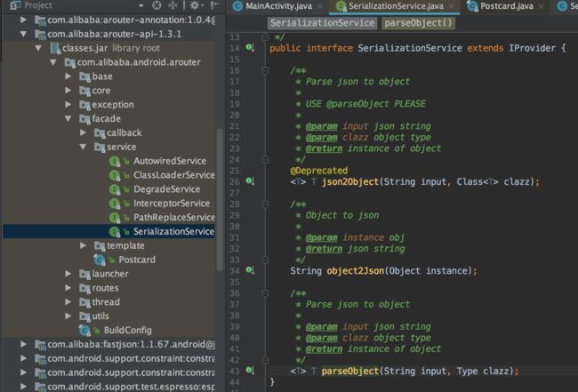
Task: Click the implemented gutter icon on line 43
Action: click(x=250, y=371)
